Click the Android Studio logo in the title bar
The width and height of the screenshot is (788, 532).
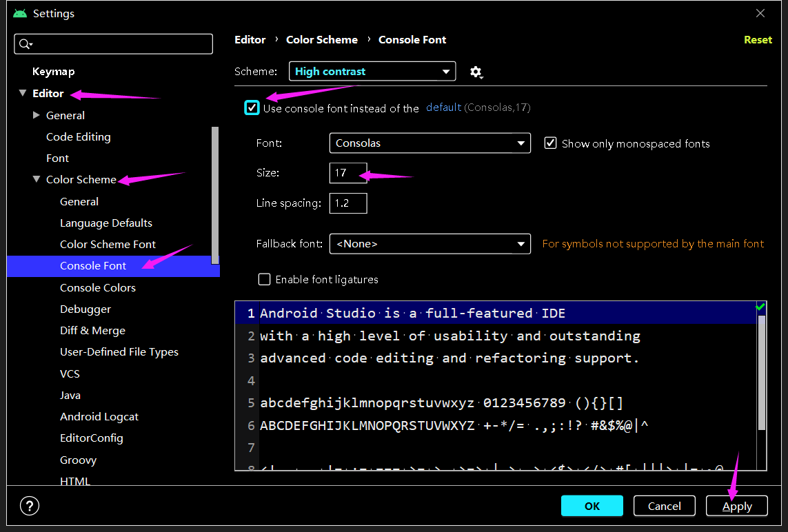click(x=20, y=14)
